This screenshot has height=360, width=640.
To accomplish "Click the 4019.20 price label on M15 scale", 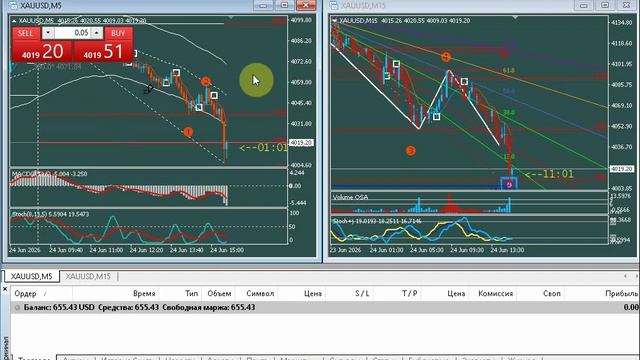I will [622, 169].
